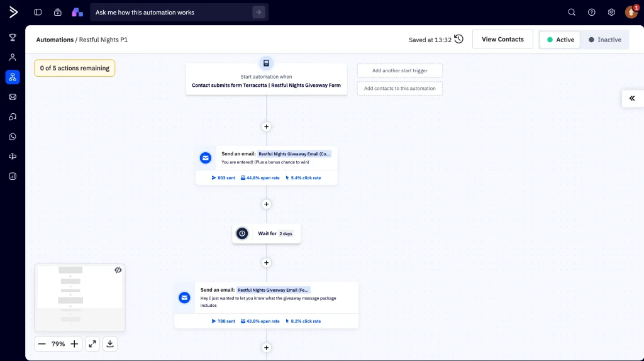Click the 44.8% open rate stat
644x361 pixels.
260,178
